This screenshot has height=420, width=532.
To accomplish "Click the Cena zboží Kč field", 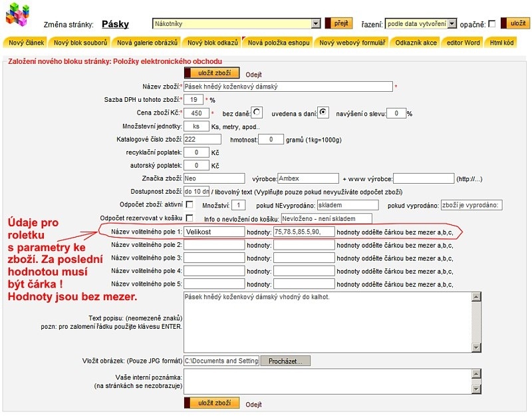I will tap(196, 112).
